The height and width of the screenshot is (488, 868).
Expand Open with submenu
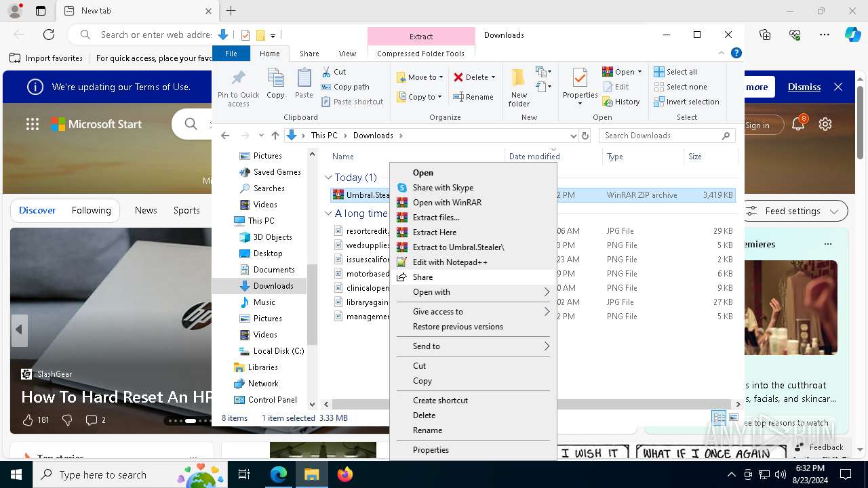pyautogui.click(x=473, y=292)
